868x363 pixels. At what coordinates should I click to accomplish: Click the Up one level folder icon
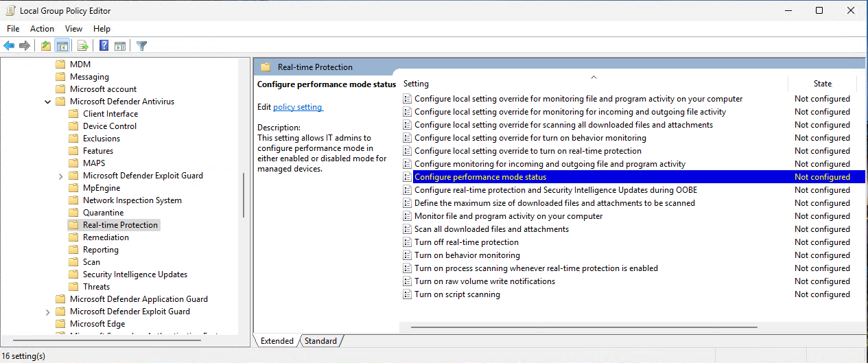(45, 46)
